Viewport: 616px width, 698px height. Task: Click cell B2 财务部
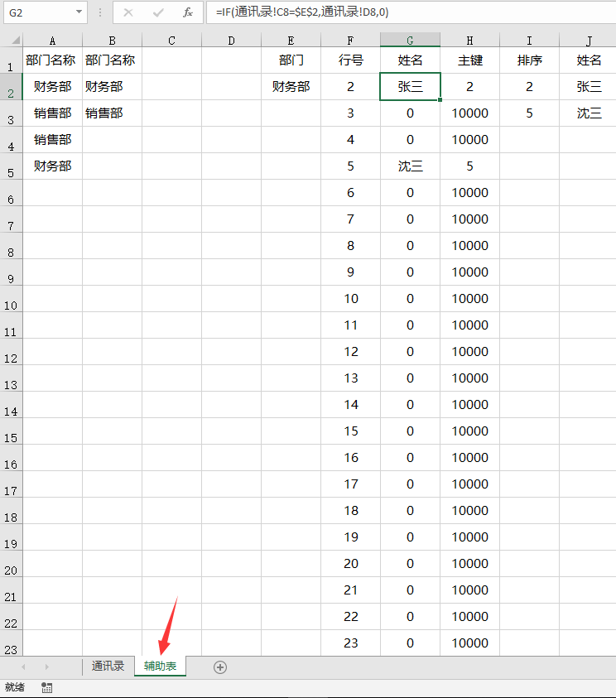click(x=112, y=87)
